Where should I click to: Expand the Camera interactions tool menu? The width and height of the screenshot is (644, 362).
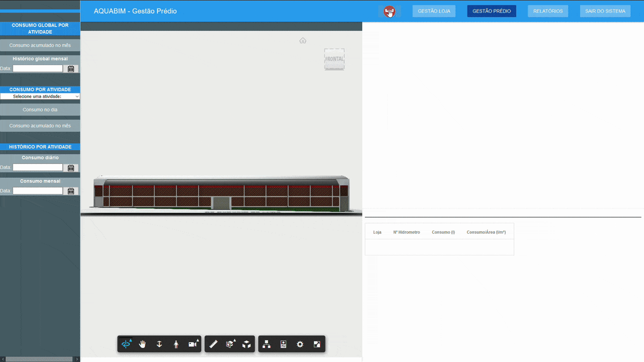193,344
